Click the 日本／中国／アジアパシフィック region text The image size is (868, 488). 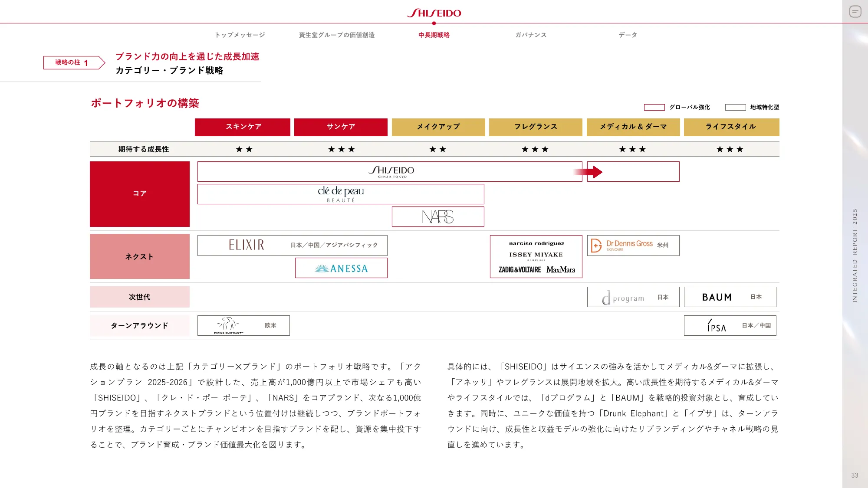pos(334,246)
